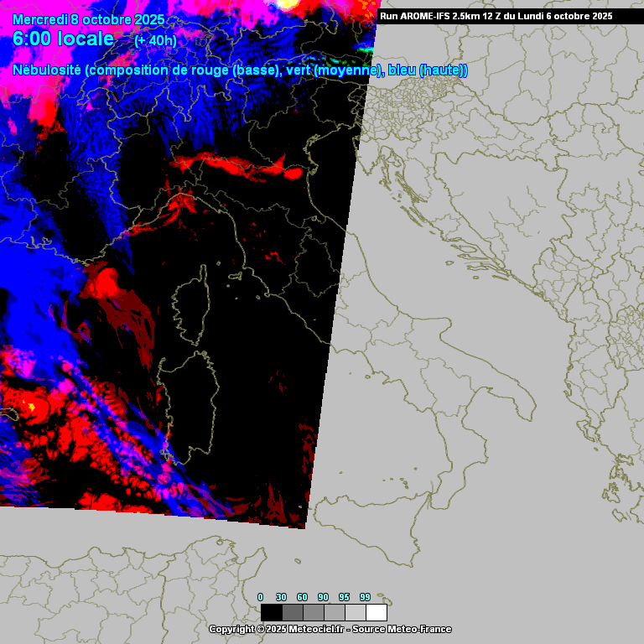Click the "0" label above the legend
The height and width of the screenshot is (644, 644).
(x=260, y=597)
